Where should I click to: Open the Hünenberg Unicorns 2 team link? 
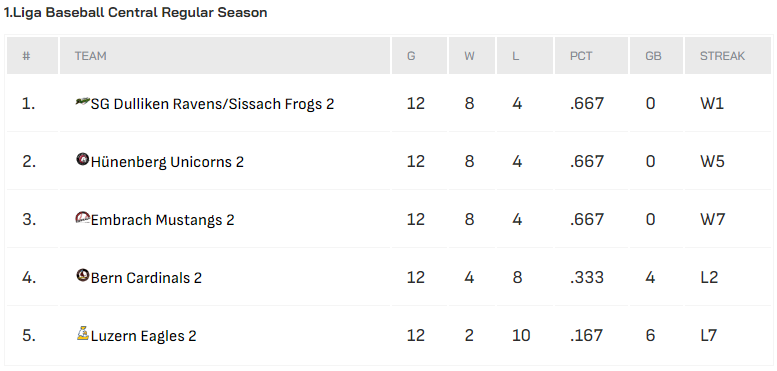pos(167,162)
